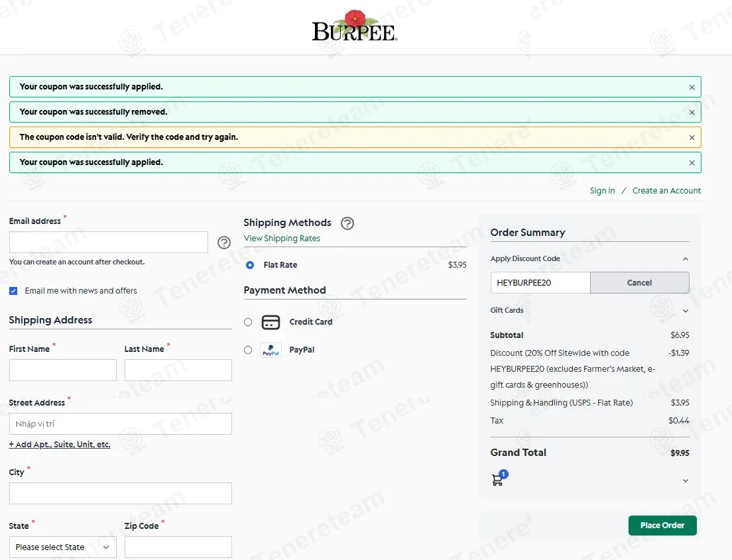Open the Sign in link
Screen dimensions: 732x560
tap(602, 191)
